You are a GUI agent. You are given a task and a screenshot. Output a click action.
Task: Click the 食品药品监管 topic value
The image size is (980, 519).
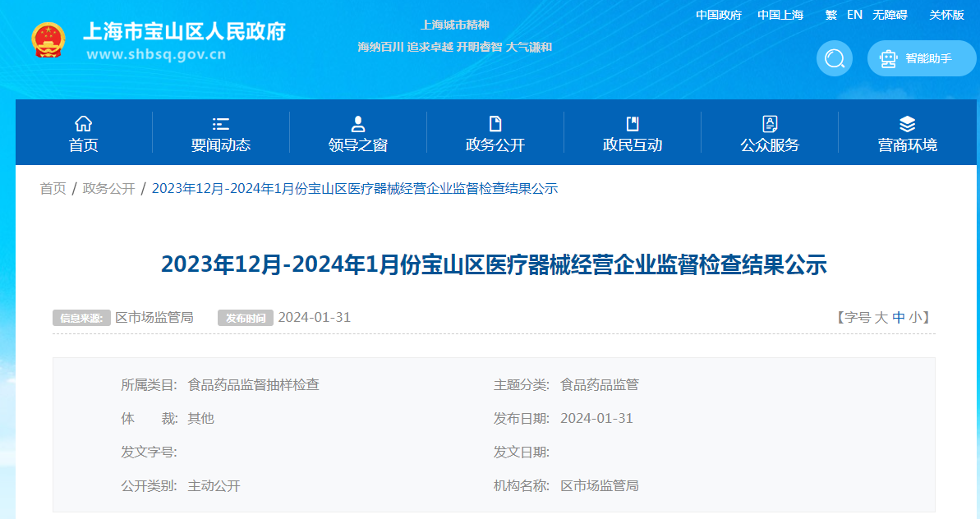pos(600,384)
